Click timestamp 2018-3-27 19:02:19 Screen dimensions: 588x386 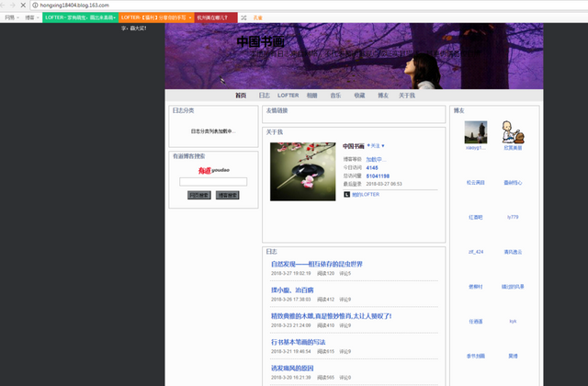pyautogui.click(x=290, y=274)
